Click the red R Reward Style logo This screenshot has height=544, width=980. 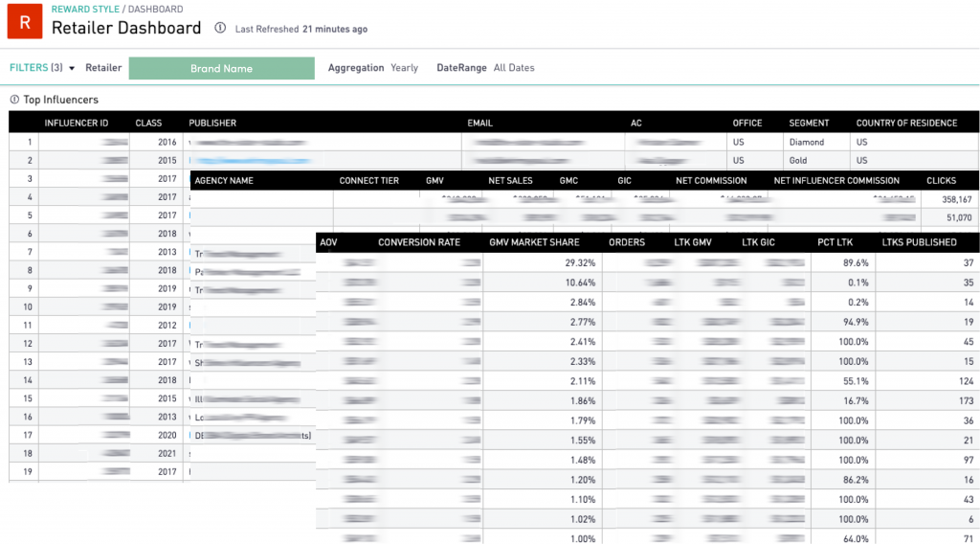(x=25, y=21)
